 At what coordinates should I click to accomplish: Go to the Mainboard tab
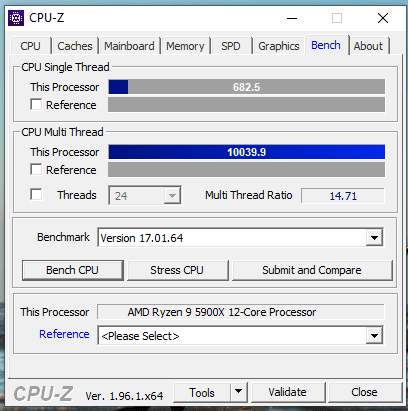click(x=129, y=46)
